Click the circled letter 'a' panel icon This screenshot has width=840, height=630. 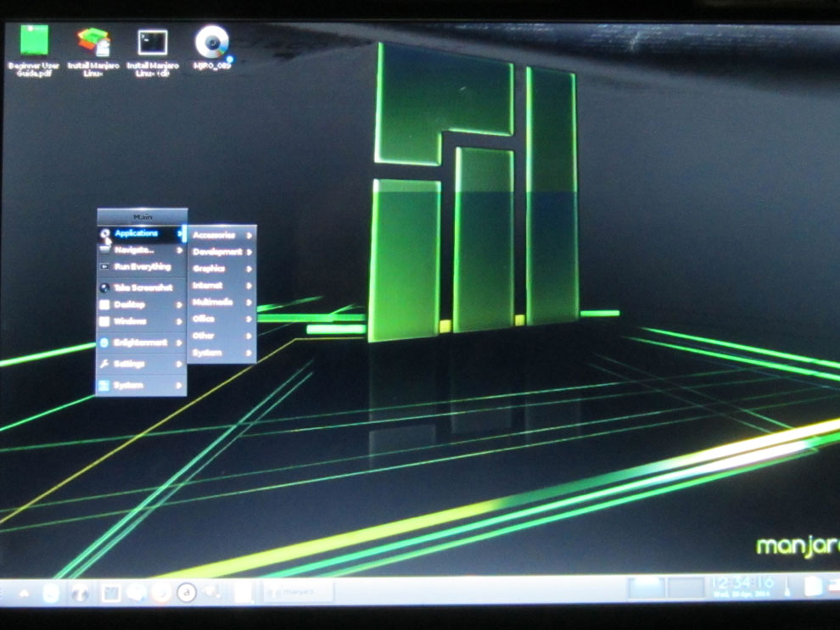pos(187,593)
